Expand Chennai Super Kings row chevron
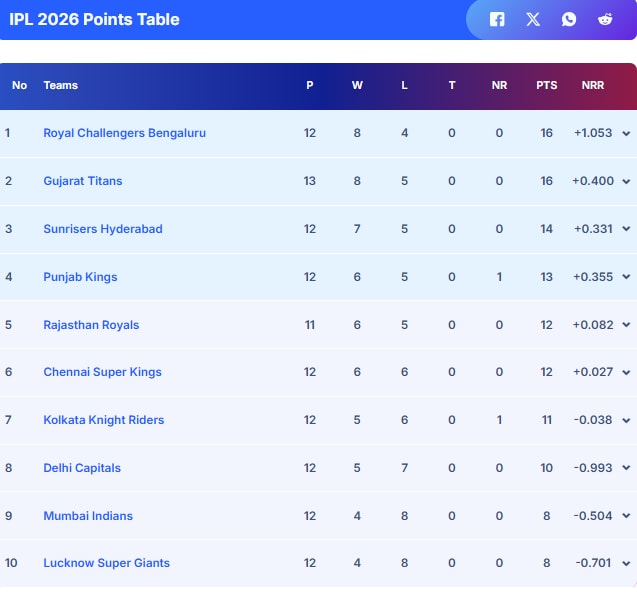637x595 pixels. click(x=626, y=372)
